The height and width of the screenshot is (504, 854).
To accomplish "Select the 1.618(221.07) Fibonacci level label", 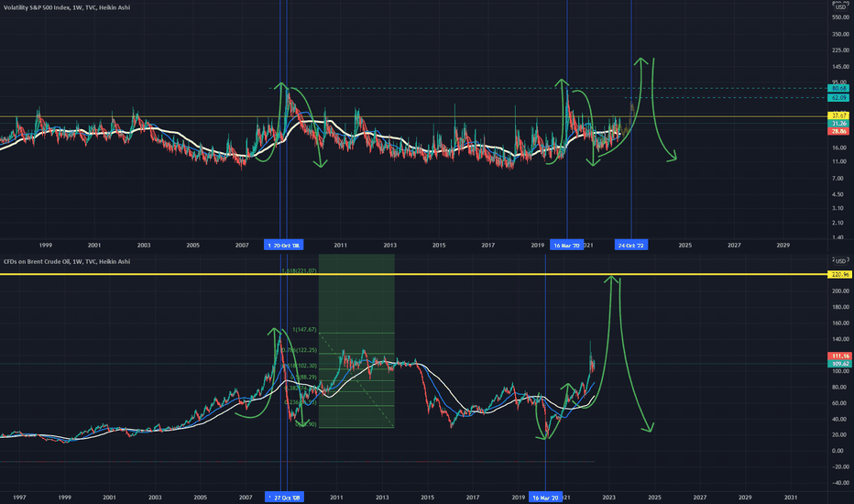I will [x=299, y=270].
